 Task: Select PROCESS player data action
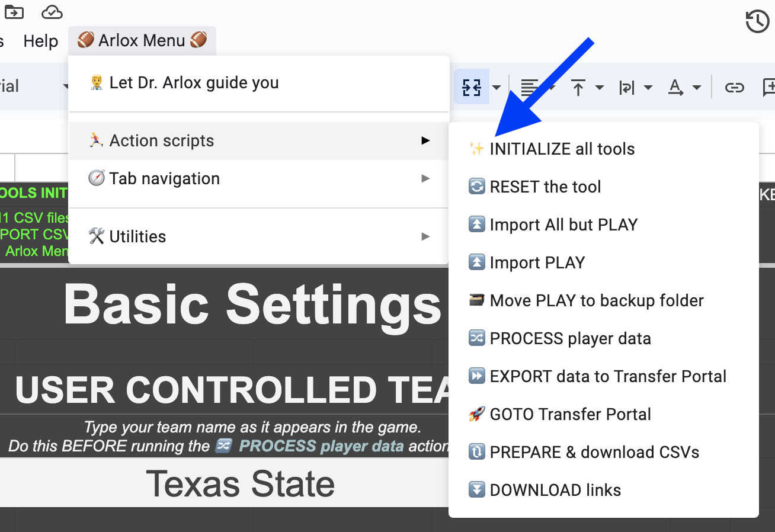pos(604,338)
